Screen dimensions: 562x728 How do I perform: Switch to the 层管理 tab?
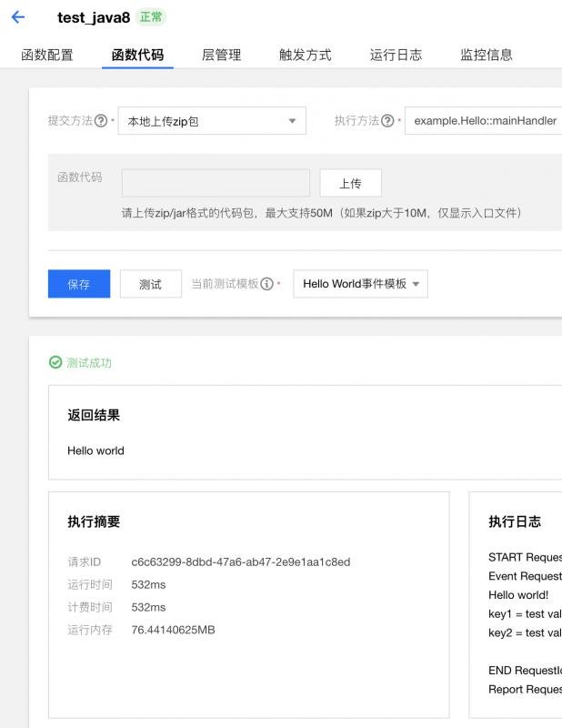pyautogui.click(x=221, y=55)
